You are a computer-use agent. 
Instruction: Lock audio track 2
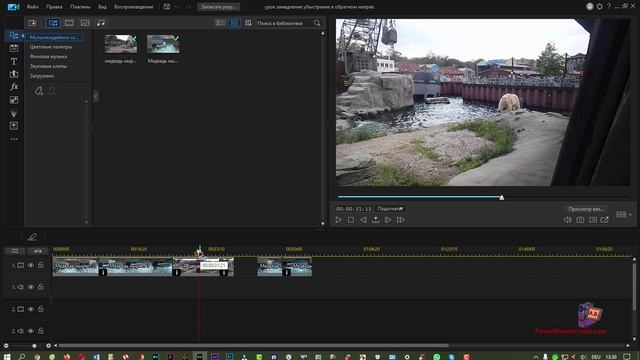pyautogui.click(x=41, y=331)
